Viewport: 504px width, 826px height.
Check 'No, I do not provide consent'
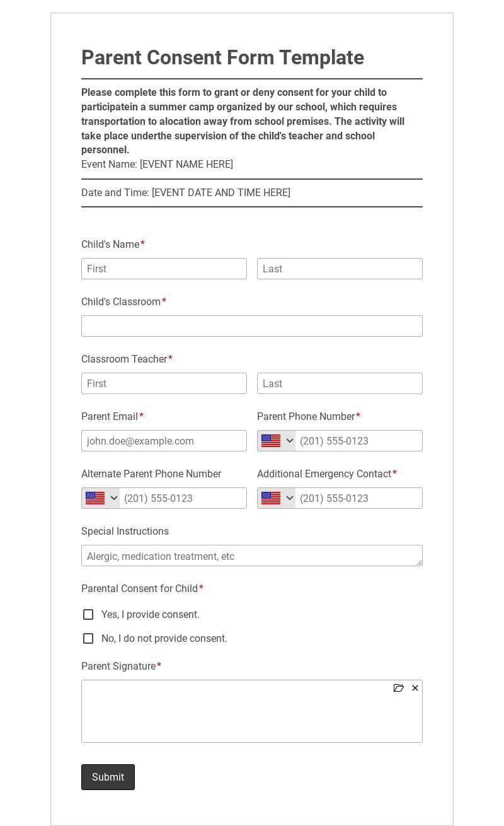click(x=88, y=639)
